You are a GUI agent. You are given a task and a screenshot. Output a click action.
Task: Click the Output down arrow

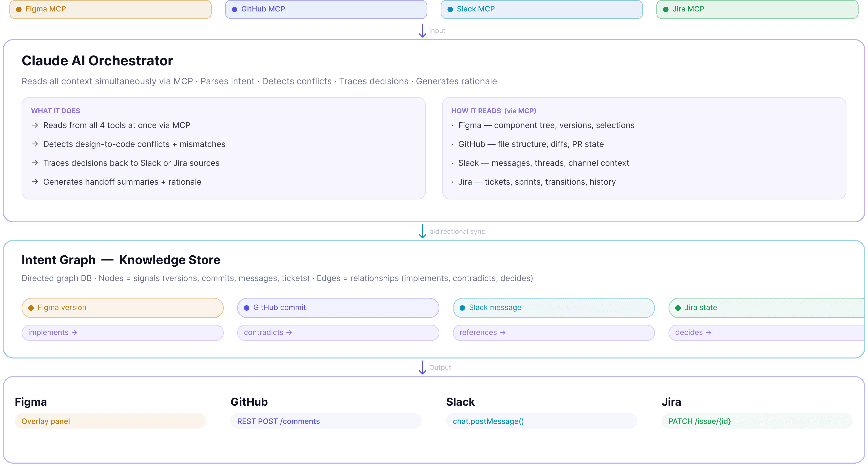point(422,367)
